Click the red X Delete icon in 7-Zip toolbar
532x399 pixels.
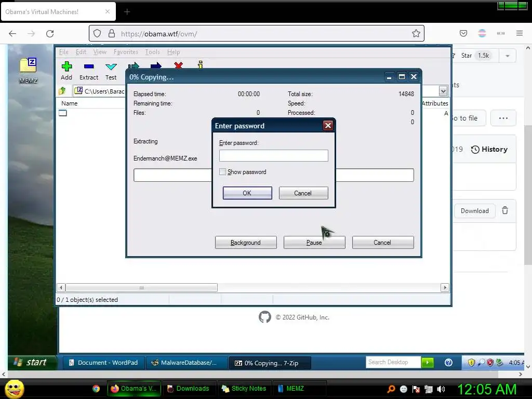pyautogui.click(x=179, y=65)
